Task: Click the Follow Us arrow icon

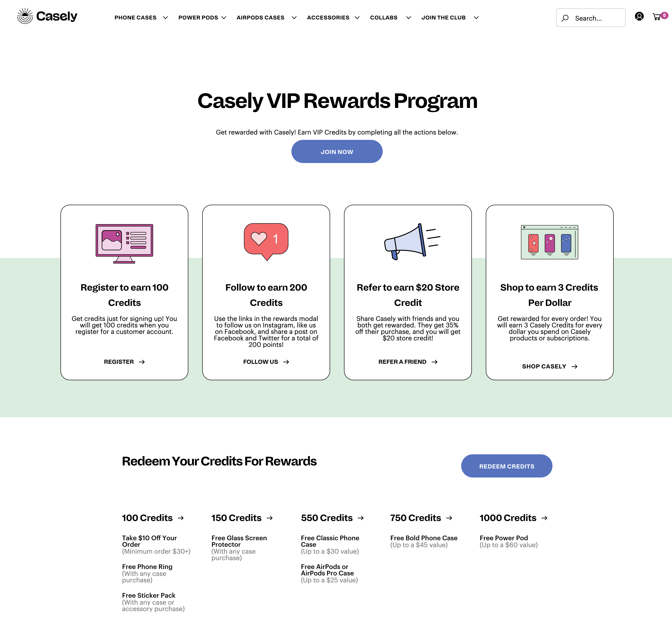Action: [286, 362]
